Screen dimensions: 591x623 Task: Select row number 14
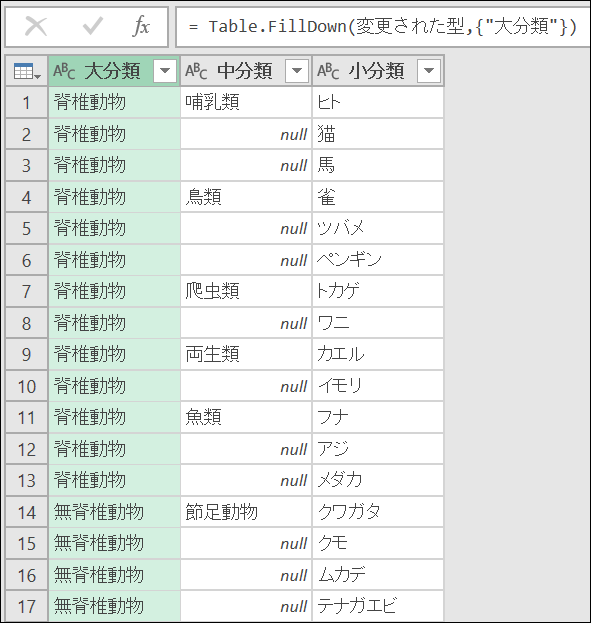pyautogui.click(x=27, y=512)
